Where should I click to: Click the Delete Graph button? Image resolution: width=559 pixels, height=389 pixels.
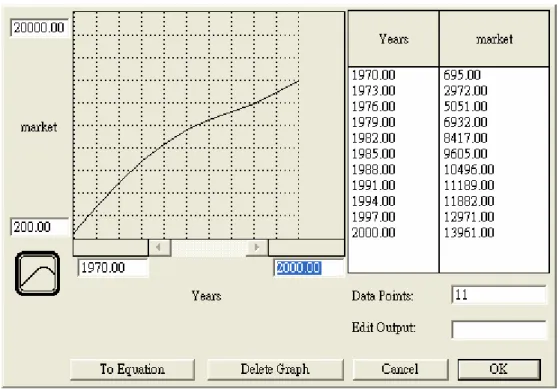[275, 369]
